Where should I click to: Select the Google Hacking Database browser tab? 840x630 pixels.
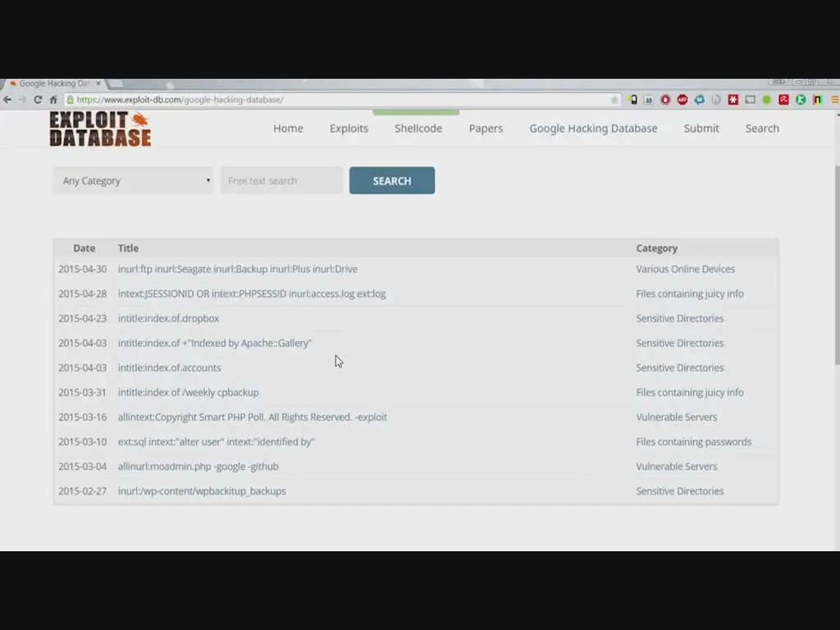tap(55, 84)
